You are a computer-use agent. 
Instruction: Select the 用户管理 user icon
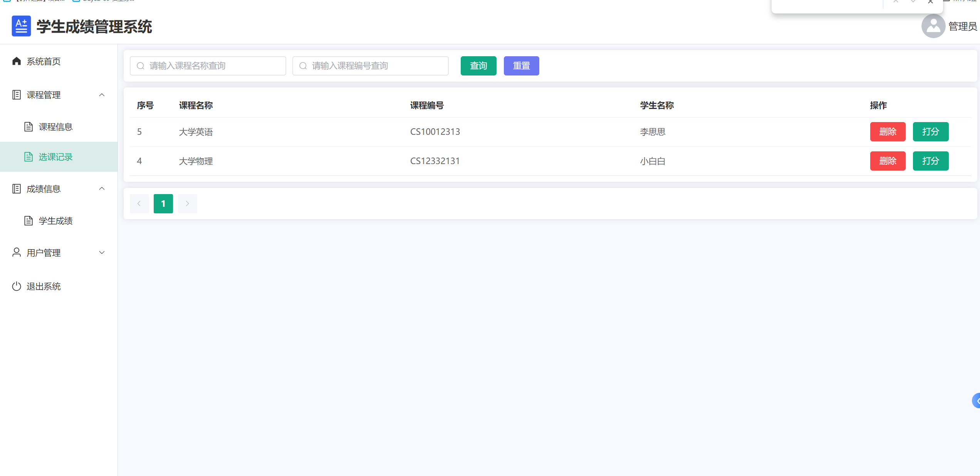pos(16,253)
